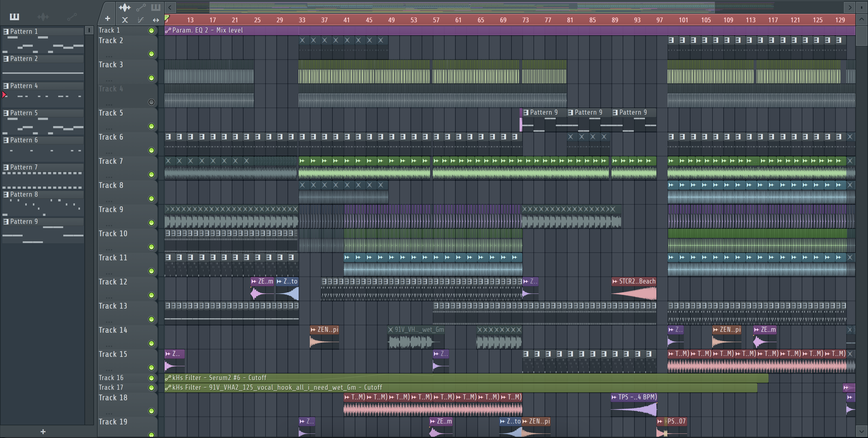The height and width of the screenshot is (438, 868).
Task: Click the add track plus button
Action: (x=107, y=18)
